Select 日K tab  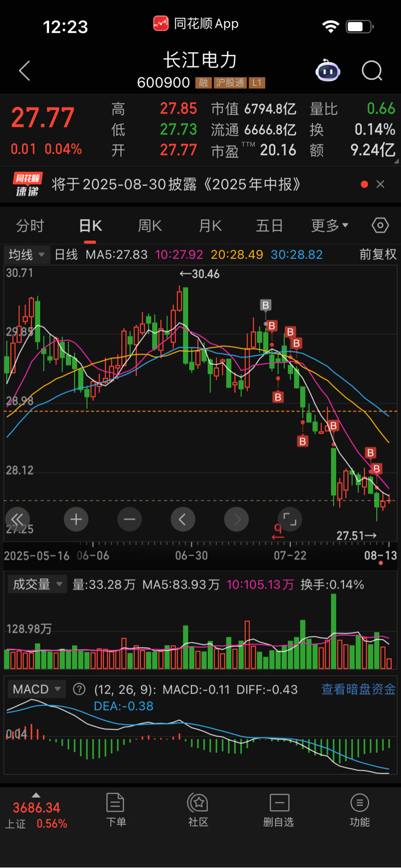pos(90,225)
